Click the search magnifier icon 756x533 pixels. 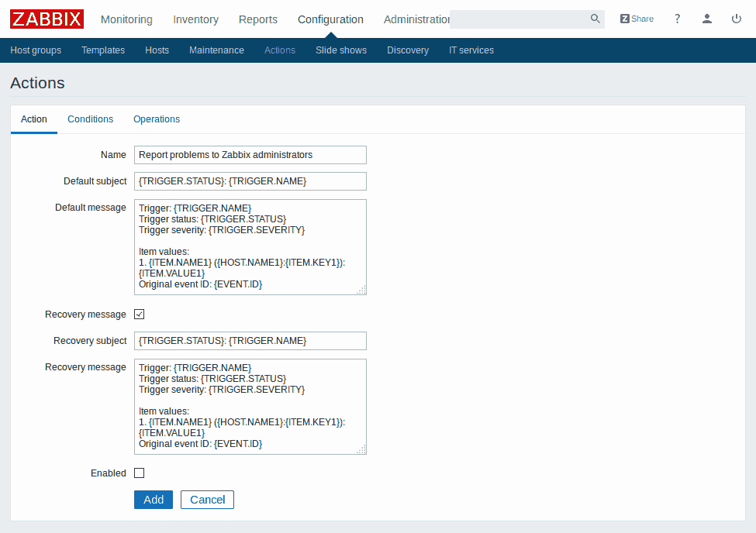[595, 19]
